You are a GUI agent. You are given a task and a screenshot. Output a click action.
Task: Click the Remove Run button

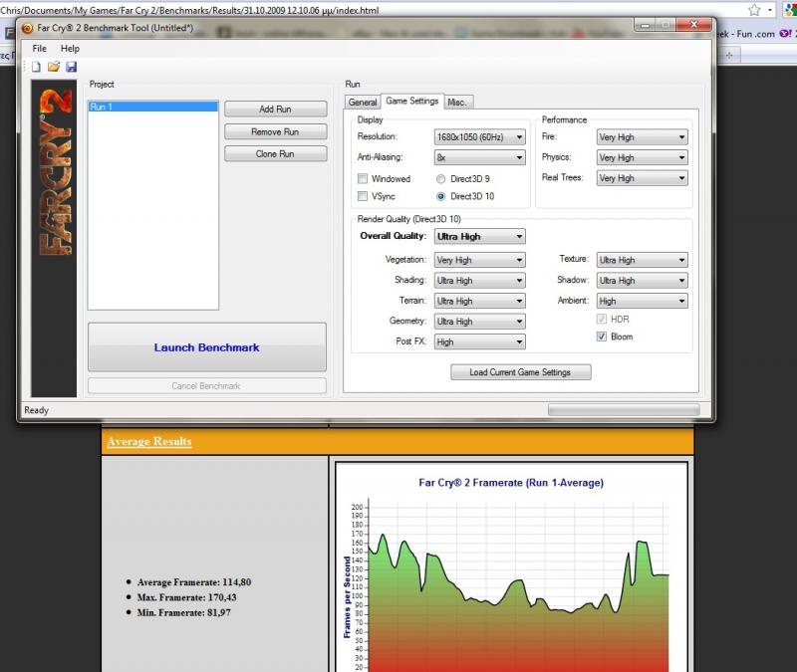[276, 131]
